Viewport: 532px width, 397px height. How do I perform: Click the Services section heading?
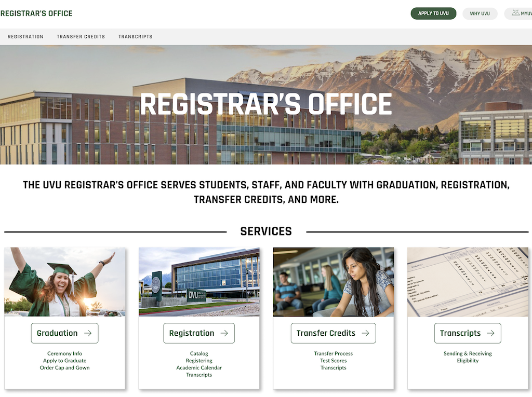coord(266,231)
